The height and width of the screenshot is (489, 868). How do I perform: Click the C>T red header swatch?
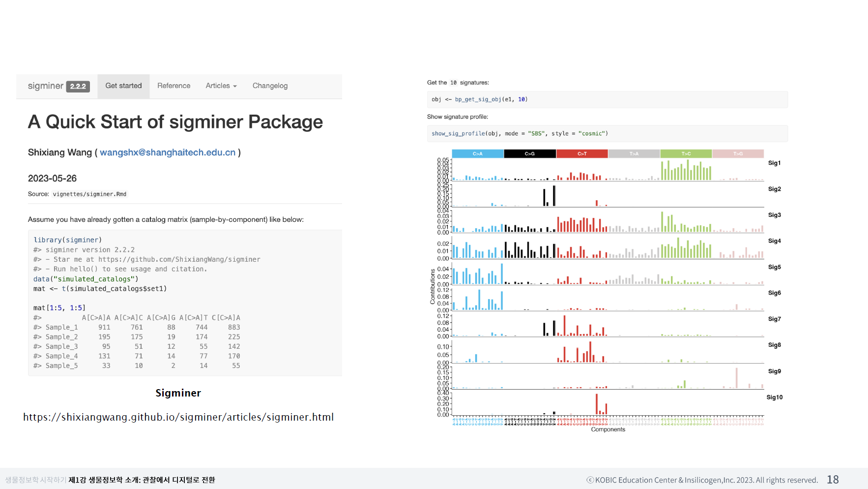(x=582, y=153)
